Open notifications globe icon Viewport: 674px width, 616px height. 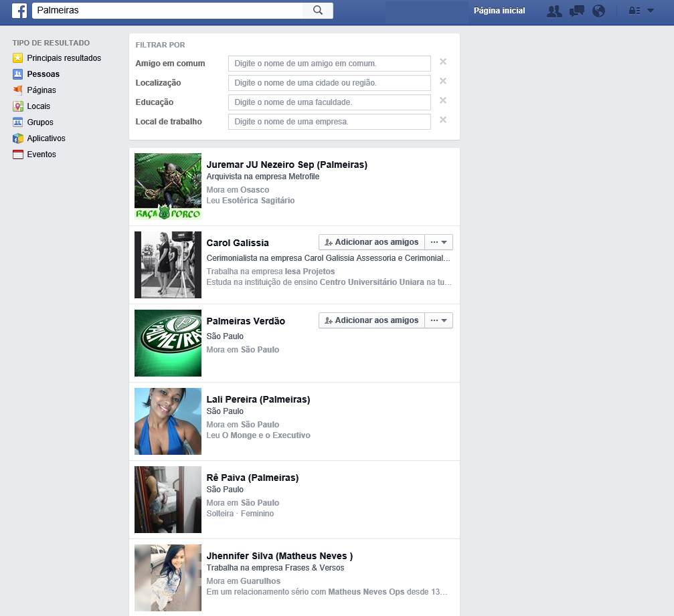[x=598, y=11]
